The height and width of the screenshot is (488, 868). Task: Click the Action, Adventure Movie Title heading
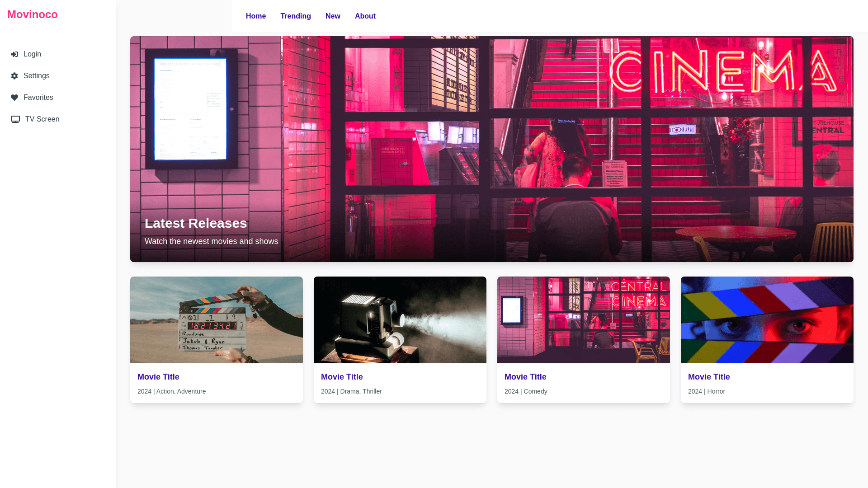[158, 377]
